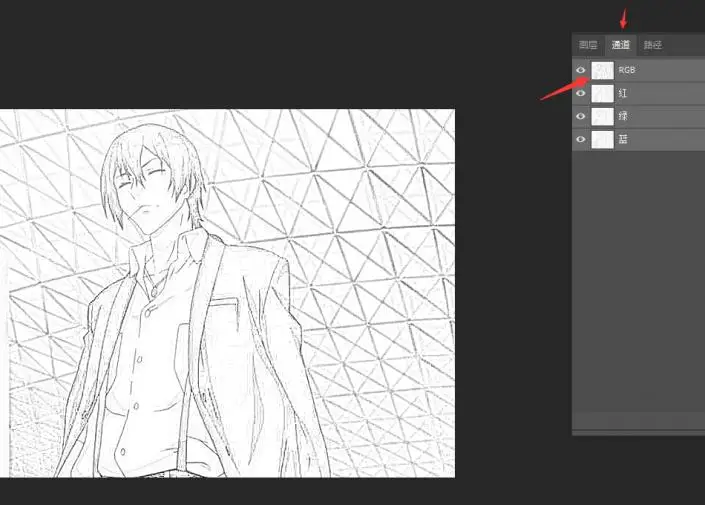Toggle visibility eye of RGB channel
Screen dimensions: 705x505
click(x=580, y=70)
